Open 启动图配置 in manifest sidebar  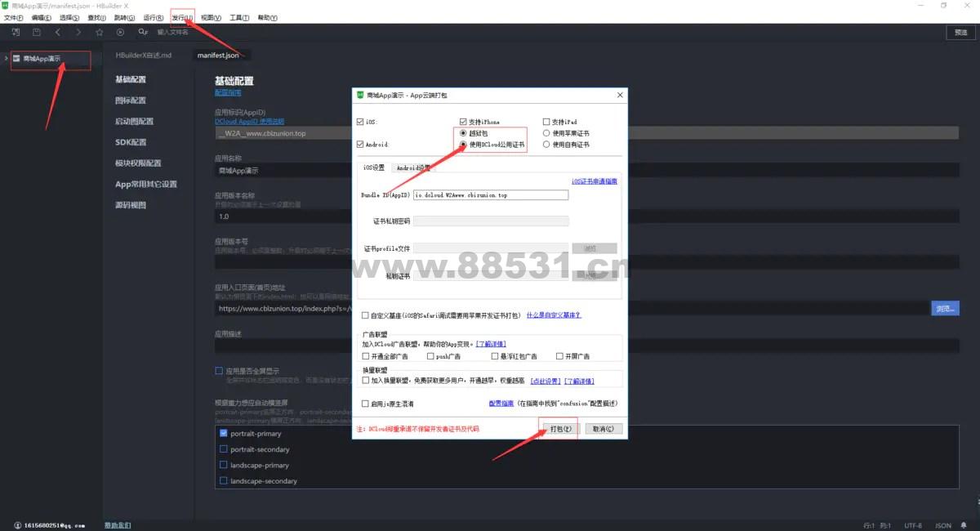pyautogui.click(x=134, y=121)
